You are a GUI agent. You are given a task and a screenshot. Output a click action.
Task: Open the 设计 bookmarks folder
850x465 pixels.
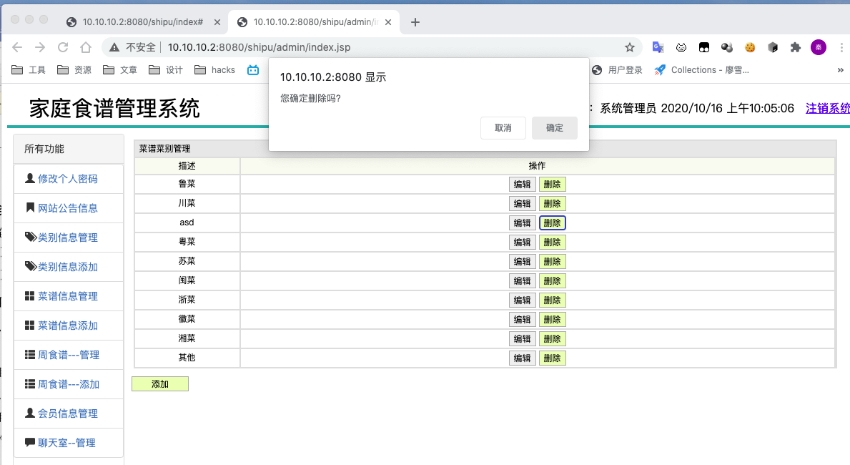coord(166,70)
